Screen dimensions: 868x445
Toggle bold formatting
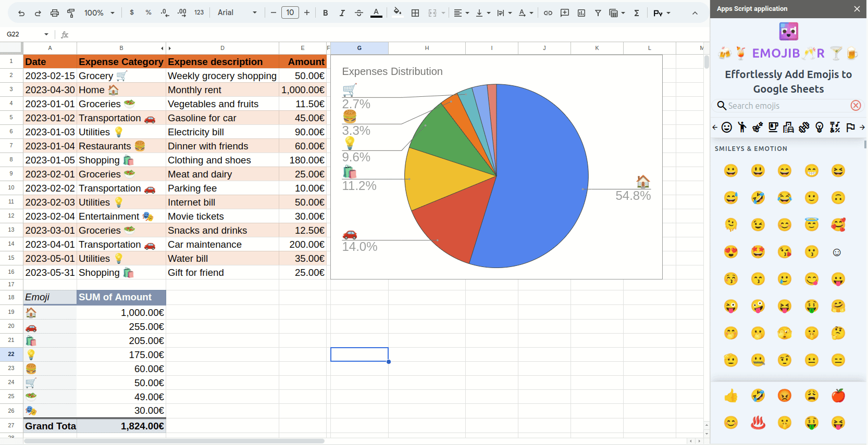tap(325, 13)
